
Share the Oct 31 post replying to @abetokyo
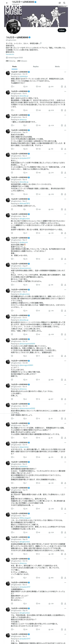[65, 87]
